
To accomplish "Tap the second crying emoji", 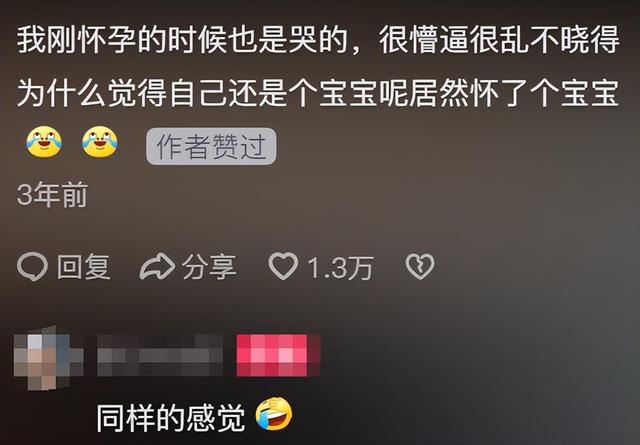I will [x=100, y=142].
